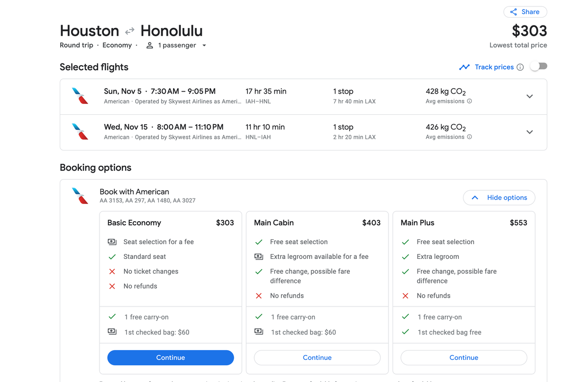Click the passenger silhouette icon in the header
The image size is (588, 382).
pos(149,45)
